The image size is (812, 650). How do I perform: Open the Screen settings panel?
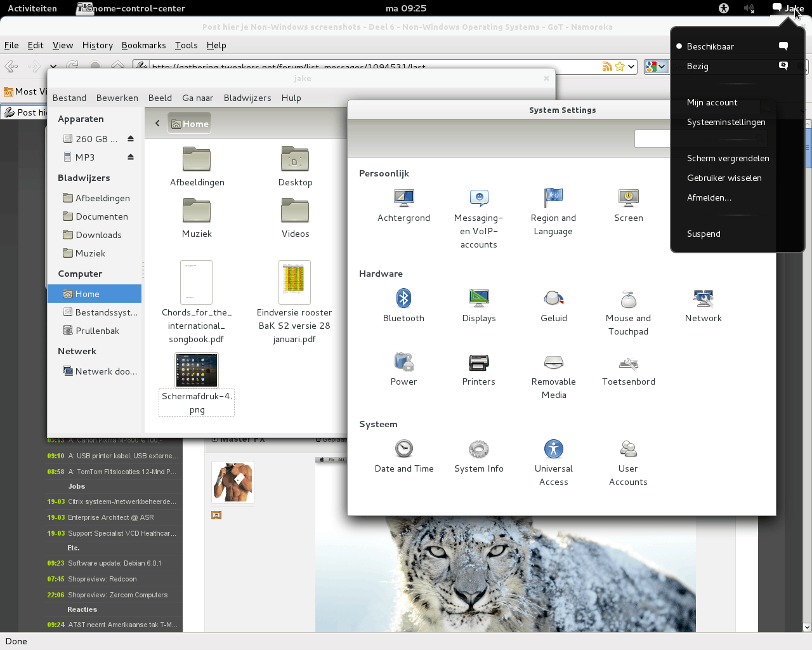pos(629,206)
